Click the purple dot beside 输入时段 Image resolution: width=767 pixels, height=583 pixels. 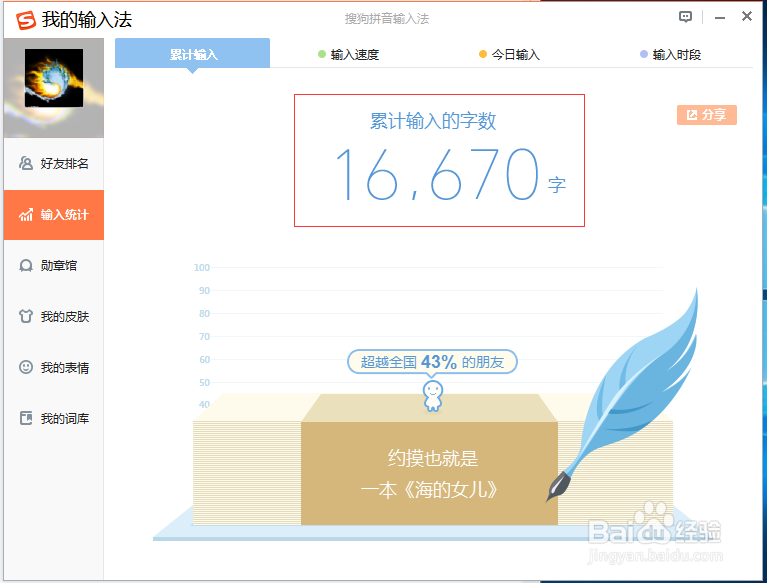[644, 54]
